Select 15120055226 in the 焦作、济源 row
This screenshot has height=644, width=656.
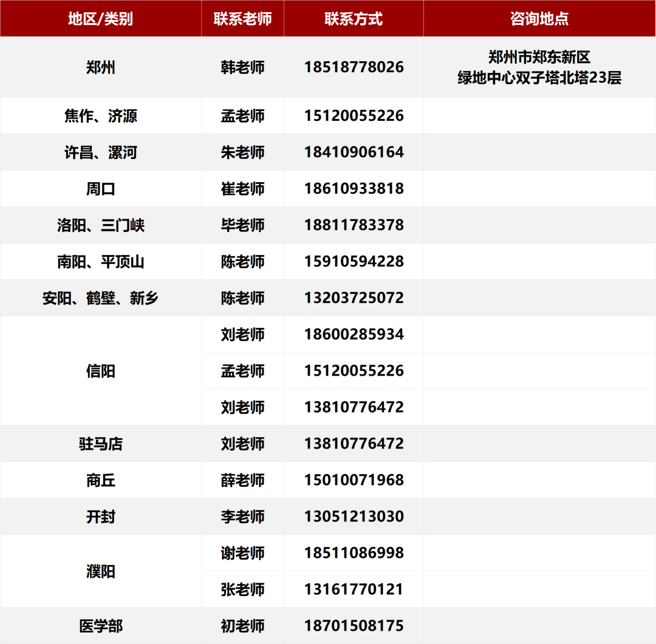pos(354,115)
